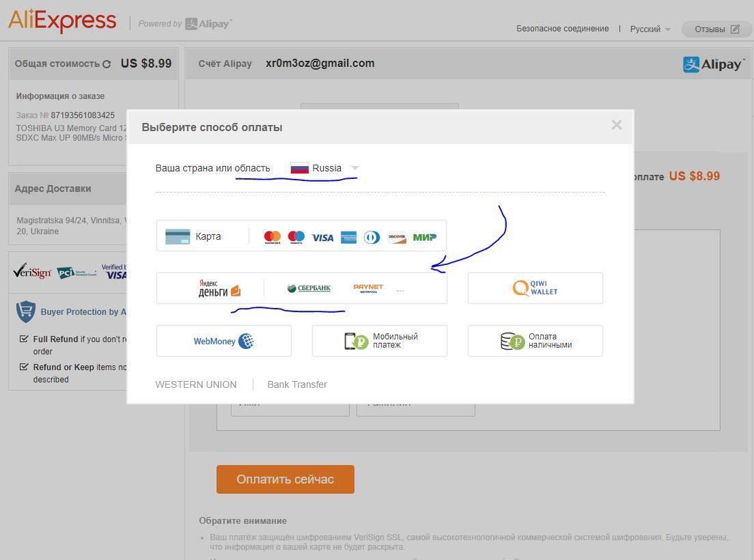
Task: Select the Bank Transfer payment tab
Action: [x=297, y=384]
